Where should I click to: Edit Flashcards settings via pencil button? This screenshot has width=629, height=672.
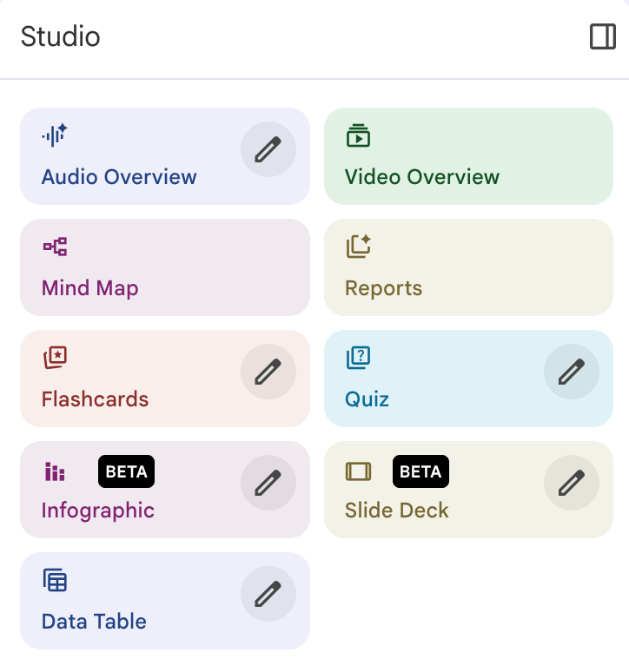point(268,372)
